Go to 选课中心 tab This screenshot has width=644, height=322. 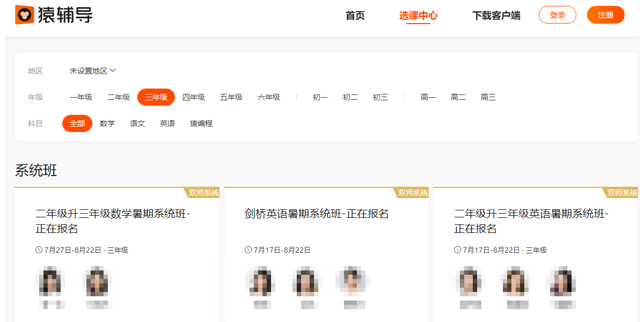coord(418,16)
